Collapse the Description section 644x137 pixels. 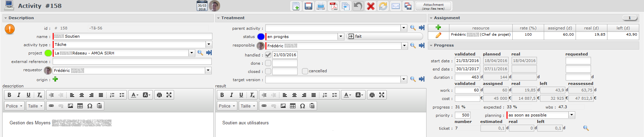5,18
